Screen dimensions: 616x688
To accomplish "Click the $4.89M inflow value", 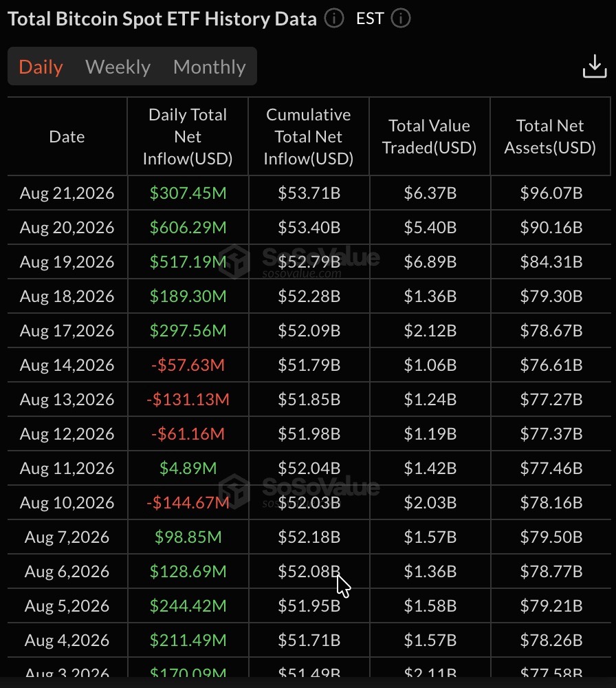I will (188, 468).
